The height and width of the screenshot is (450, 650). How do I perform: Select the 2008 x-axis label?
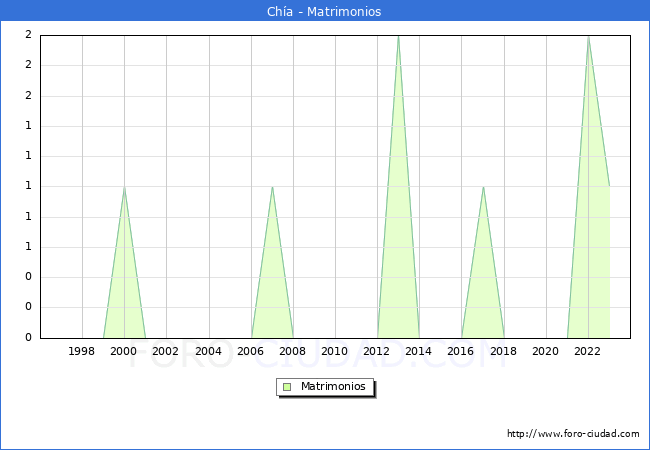[x=292, y=351]
